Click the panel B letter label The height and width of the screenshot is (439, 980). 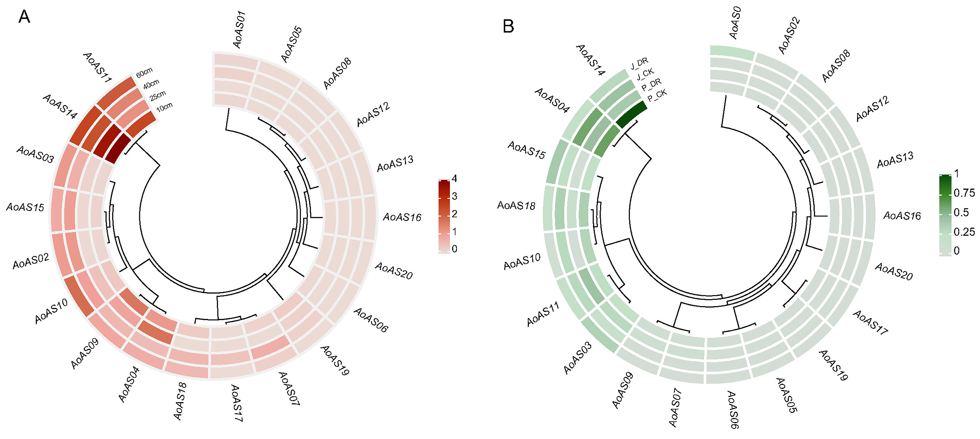pos(508,26)
